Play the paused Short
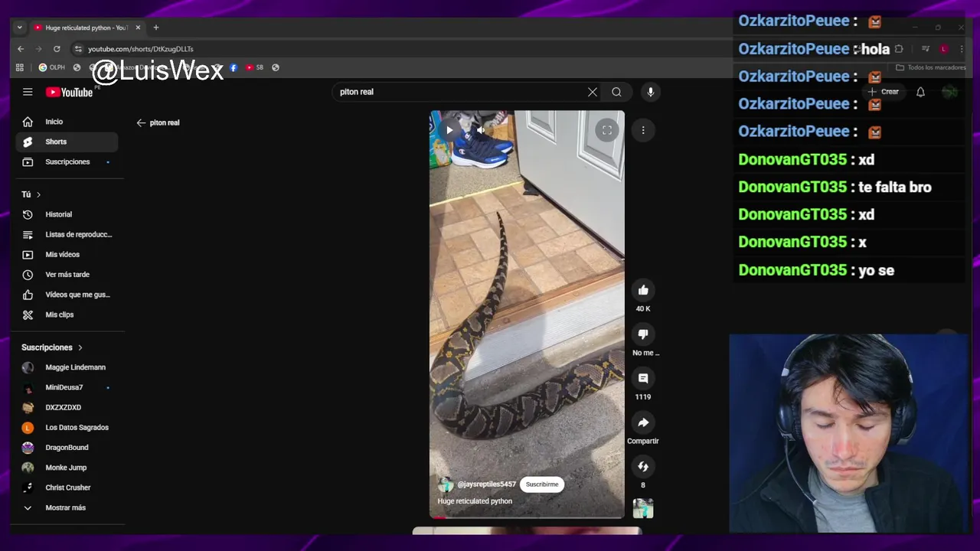 (x=449, y=130)
